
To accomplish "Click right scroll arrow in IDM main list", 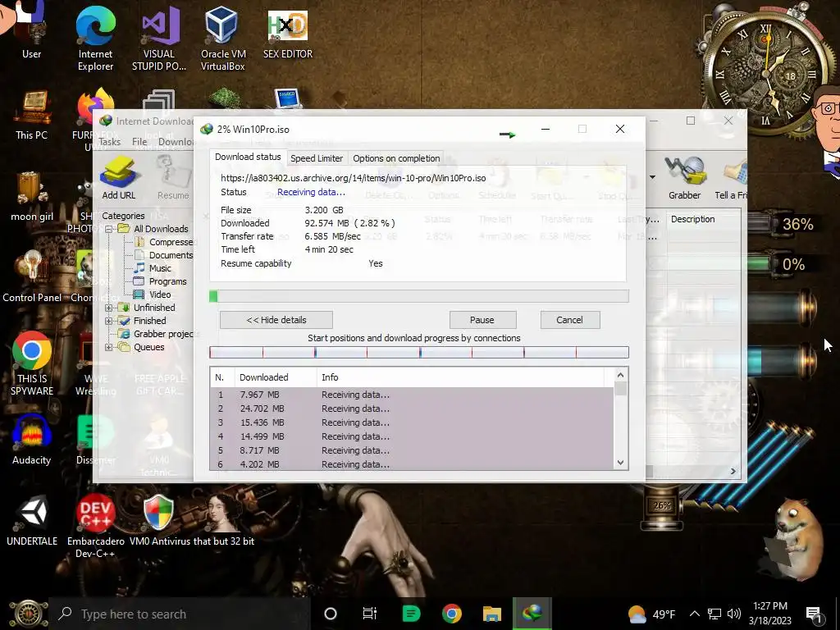I will click(733, 472).
